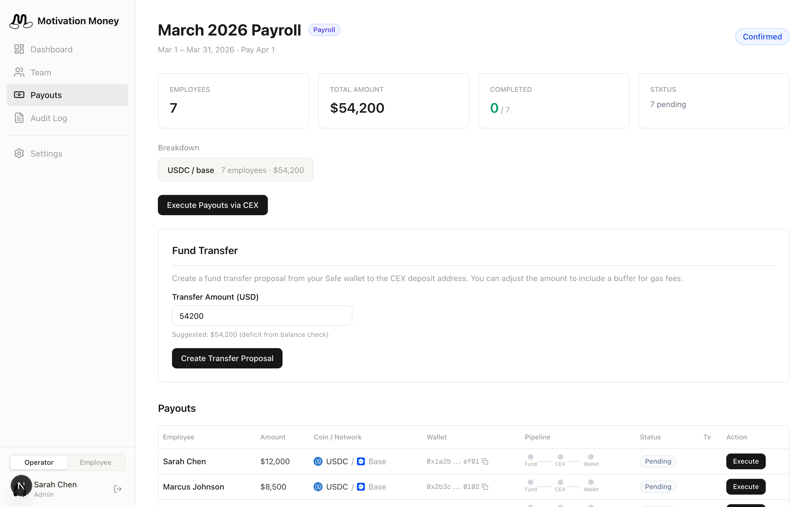The height and width of the screenshot is (507, 812).
Task: Click Execute Payouts via CEX
Action: pos(213,205)
